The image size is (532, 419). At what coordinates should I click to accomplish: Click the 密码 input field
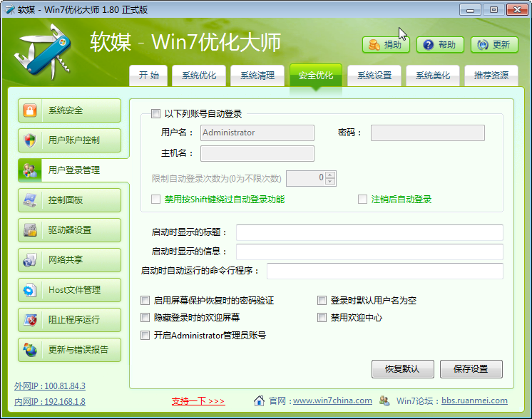tap(428, 133)
